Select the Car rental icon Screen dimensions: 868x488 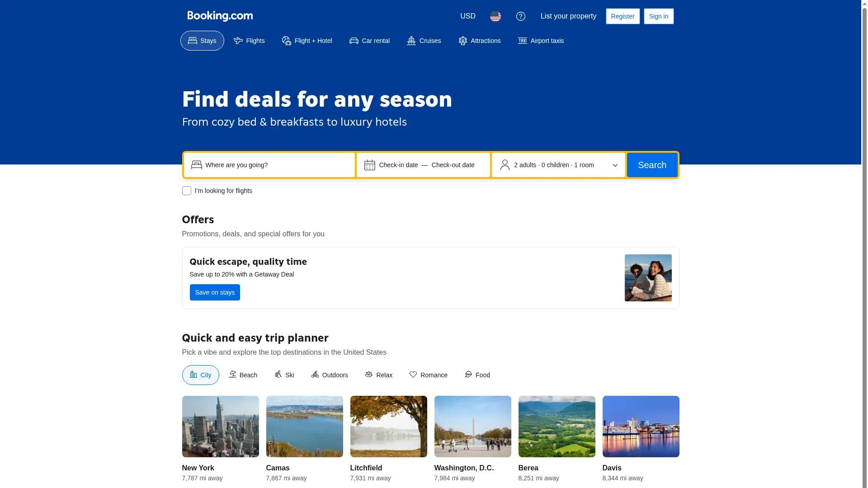[354, 40]
